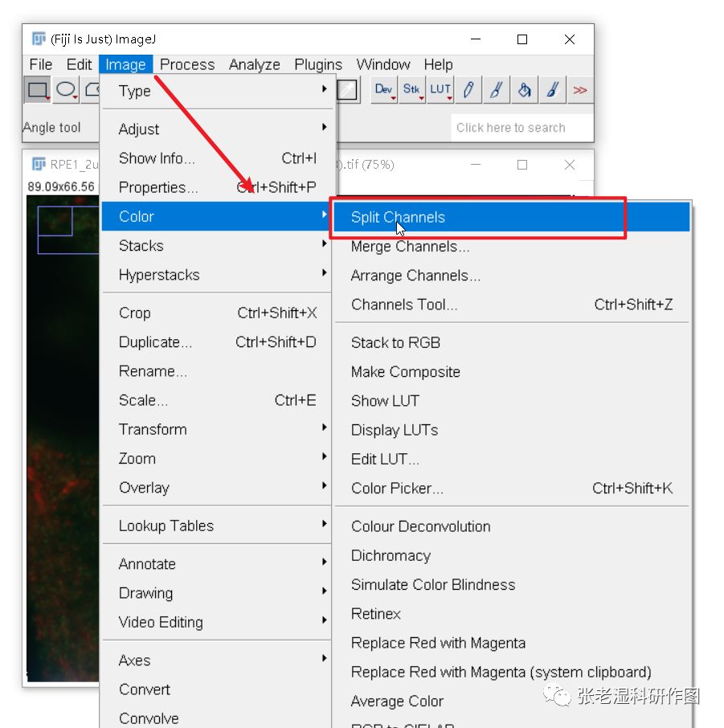The width and height of the screenshot is (724, 728).
Task: Select Arrange Channels...
Action: coord(512,276)
